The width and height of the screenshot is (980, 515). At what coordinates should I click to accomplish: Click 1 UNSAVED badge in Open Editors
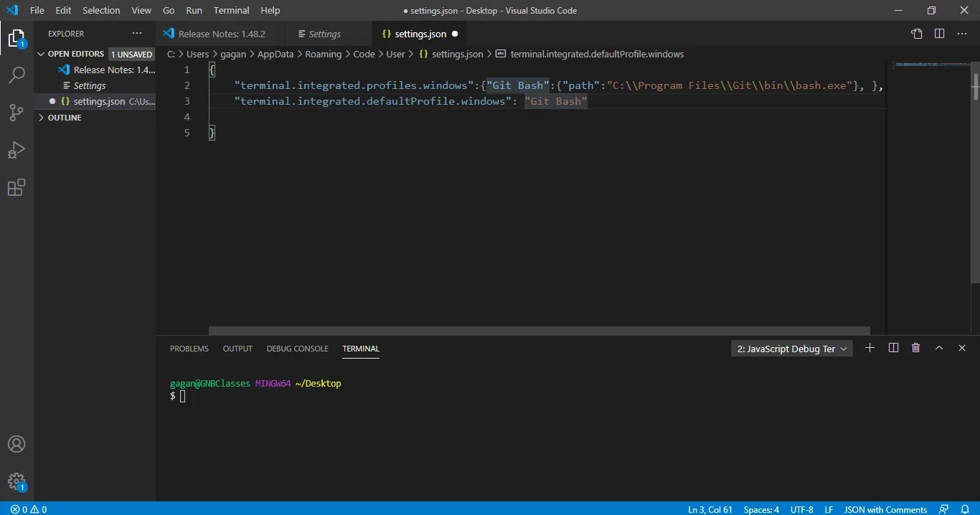tap(131, 54)
